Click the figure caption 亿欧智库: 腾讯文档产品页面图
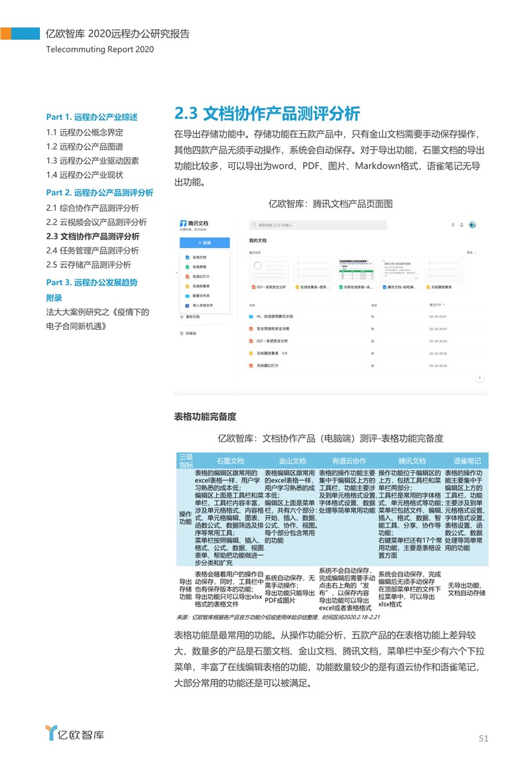 click(331, 203)
